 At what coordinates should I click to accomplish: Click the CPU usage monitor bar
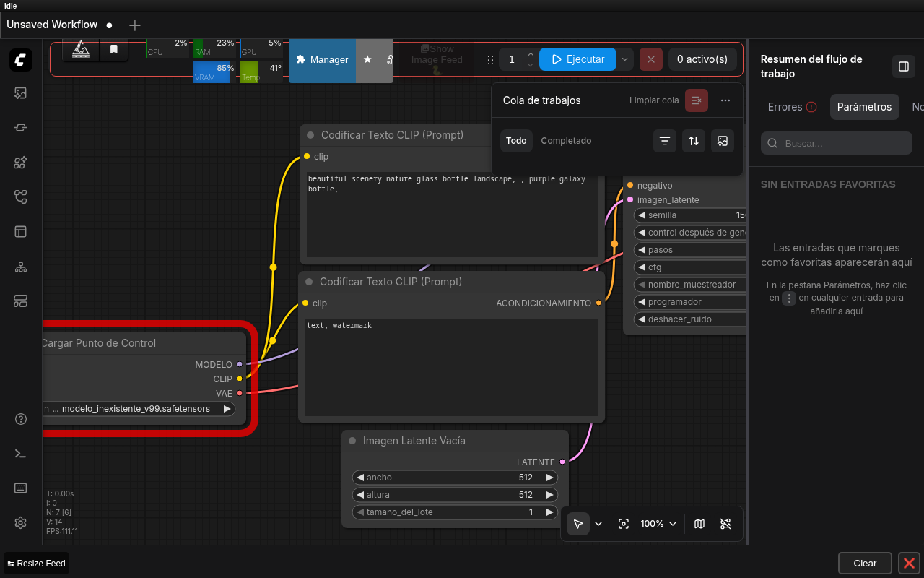click(x=167, y=48)
